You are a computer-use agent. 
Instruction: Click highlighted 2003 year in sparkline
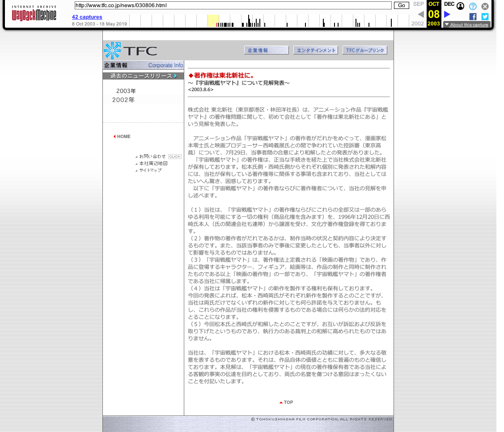click(213, 21)
